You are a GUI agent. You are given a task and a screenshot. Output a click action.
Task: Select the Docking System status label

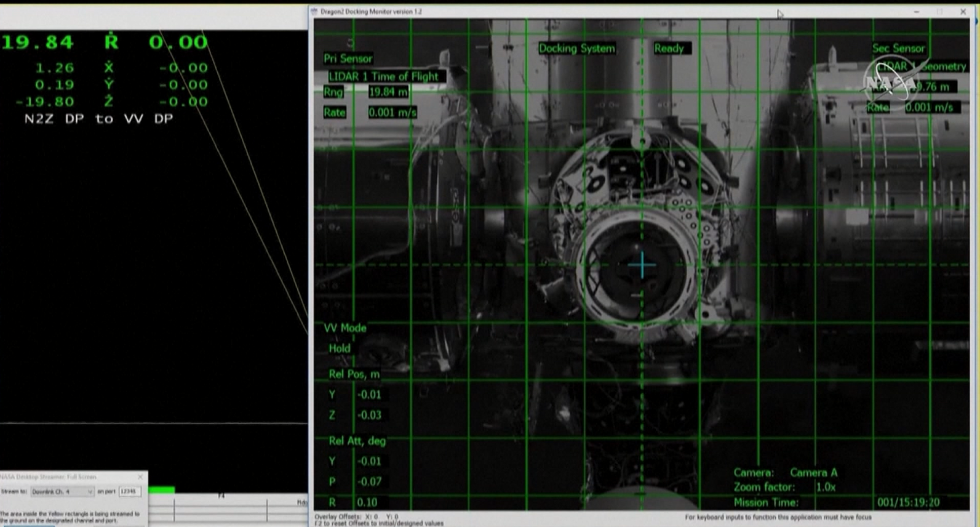pos(576,49)
